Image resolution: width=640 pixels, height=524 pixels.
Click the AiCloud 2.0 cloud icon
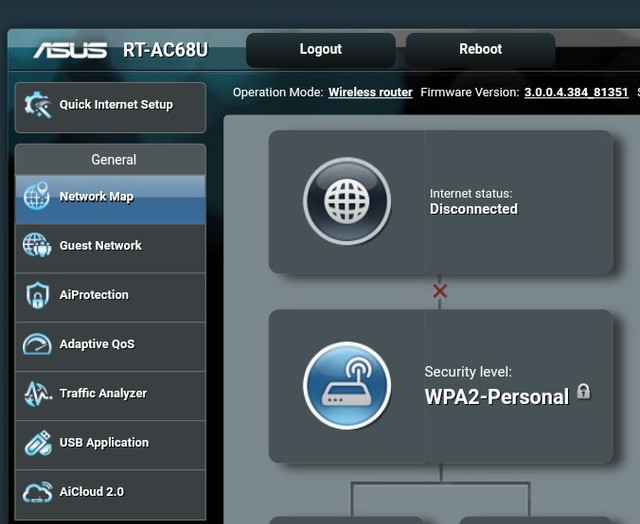(38, 492)
